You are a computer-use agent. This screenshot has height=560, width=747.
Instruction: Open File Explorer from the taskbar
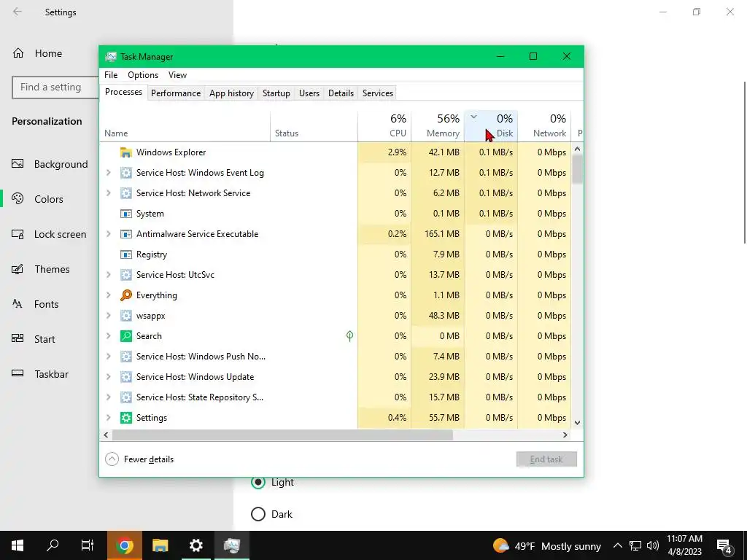pos(160,545)
